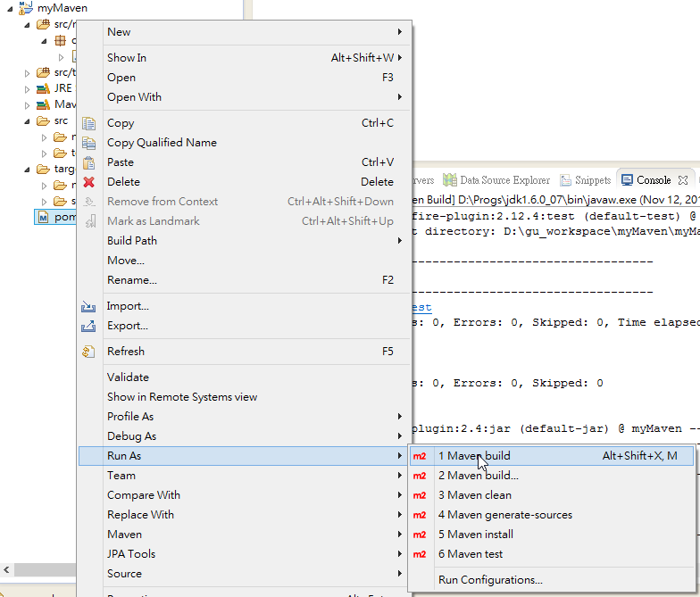
Task: Collapse the myMaven project node
Action: [10, 9]
